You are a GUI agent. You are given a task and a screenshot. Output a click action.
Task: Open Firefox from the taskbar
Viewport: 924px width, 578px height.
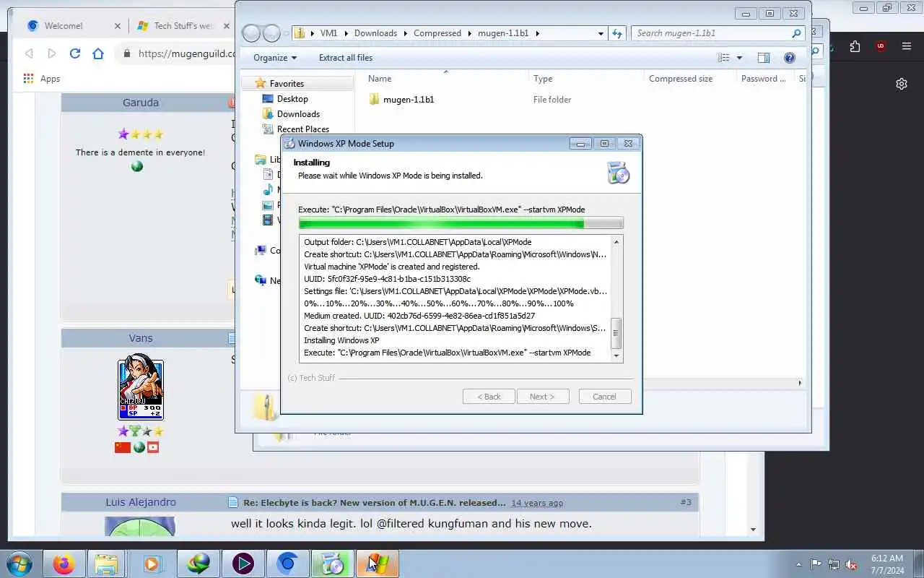(64, 564)
